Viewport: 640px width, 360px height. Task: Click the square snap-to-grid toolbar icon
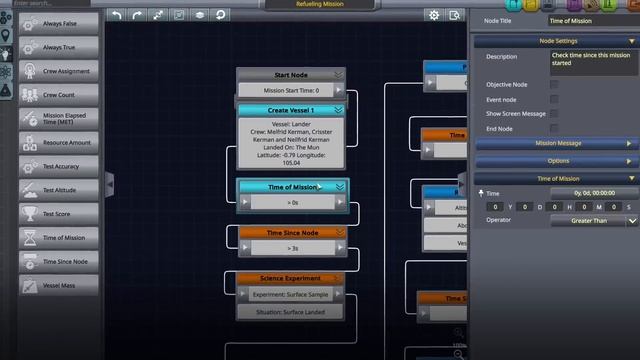(x=179, y=16)
